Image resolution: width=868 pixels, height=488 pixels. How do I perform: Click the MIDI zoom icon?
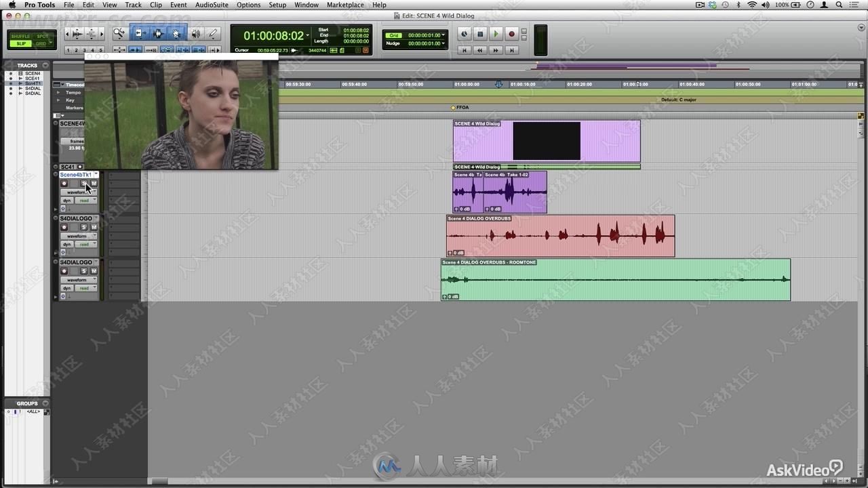[92, 33]
